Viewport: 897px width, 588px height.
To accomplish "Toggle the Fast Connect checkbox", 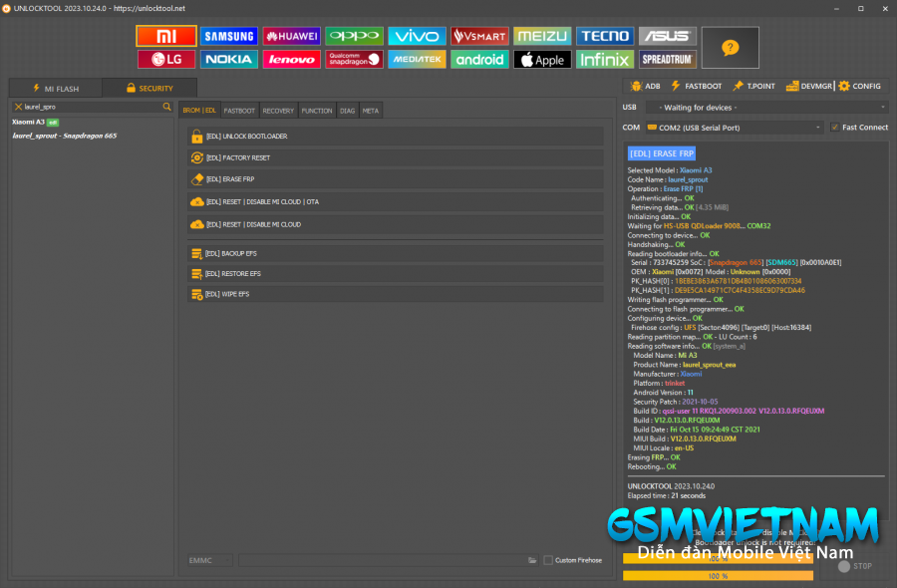I will (x=834, y=127).
